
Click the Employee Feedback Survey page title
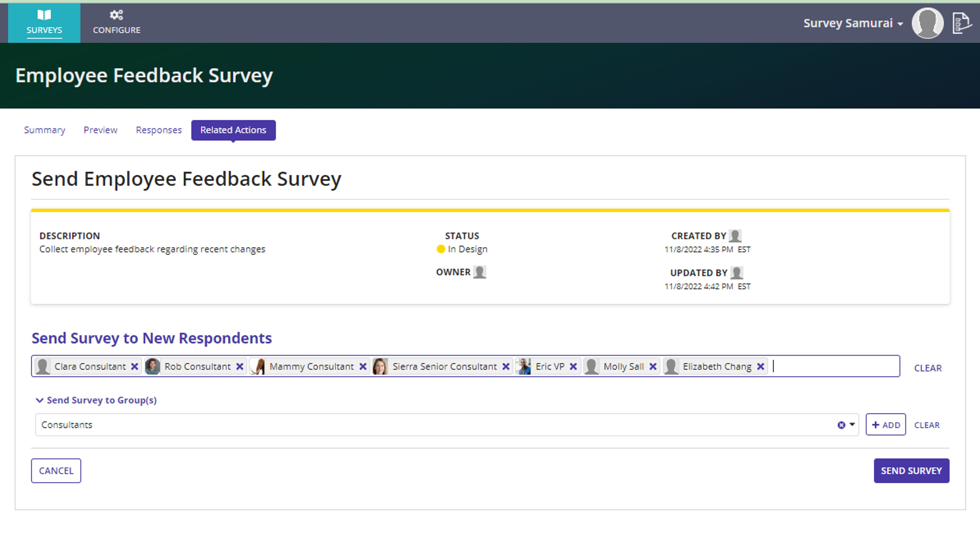[144, 75]
